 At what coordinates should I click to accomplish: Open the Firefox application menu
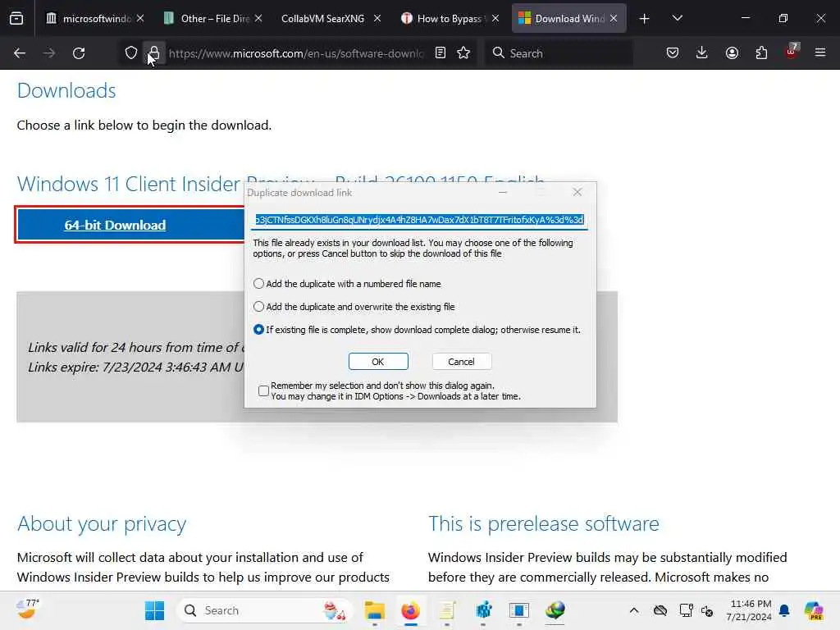click(x=820, y=52)
